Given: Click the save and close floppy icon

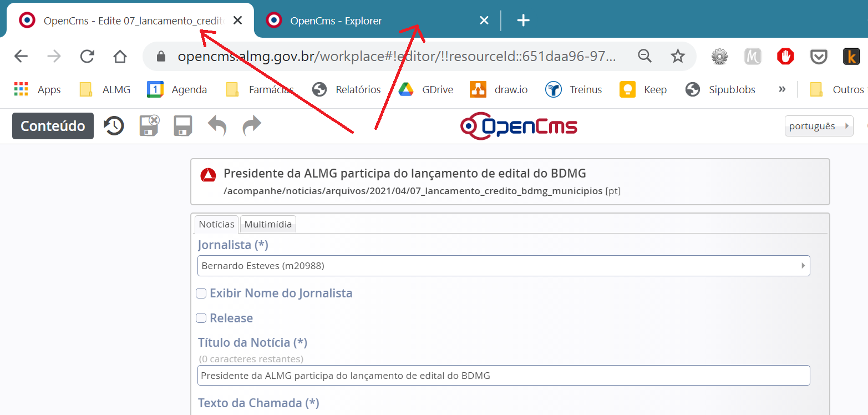Looking at the screenshot, I should point(149,126).
